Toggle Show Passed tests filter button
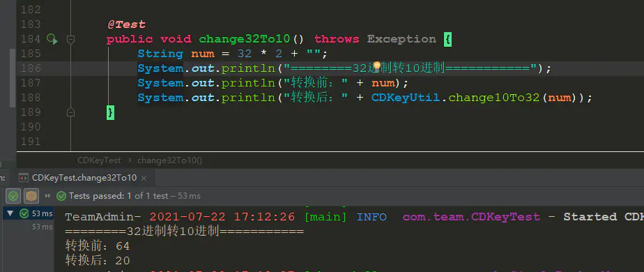Viewport: 644px width, 272px height. (x=13, y=196)
